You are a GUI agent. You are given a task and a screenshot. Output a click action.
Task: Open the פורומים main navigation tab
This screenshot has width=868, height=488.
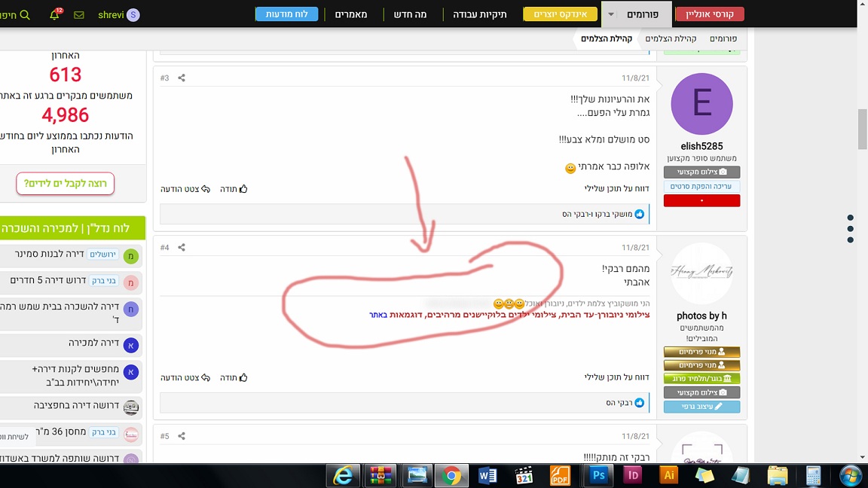(643, 14)
